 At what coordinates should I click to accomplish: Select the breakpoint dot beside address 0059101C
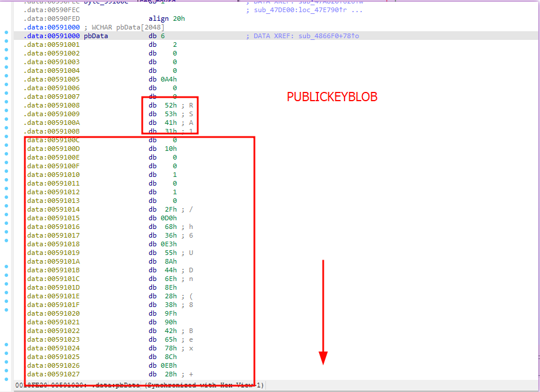click(6, 275)
